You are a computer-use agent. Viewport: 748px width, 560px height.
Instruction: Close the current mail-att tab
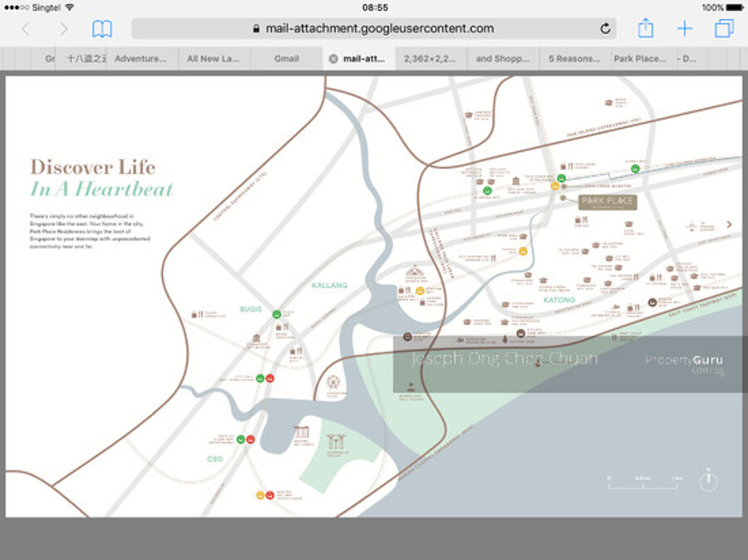click(333, 59)
